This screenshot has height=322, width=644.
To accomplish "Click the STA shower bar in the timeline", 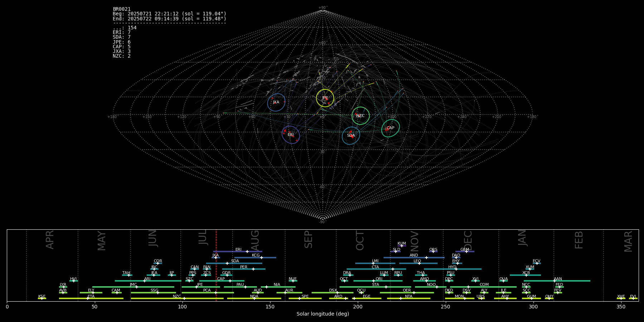I will tap(375, 287).
